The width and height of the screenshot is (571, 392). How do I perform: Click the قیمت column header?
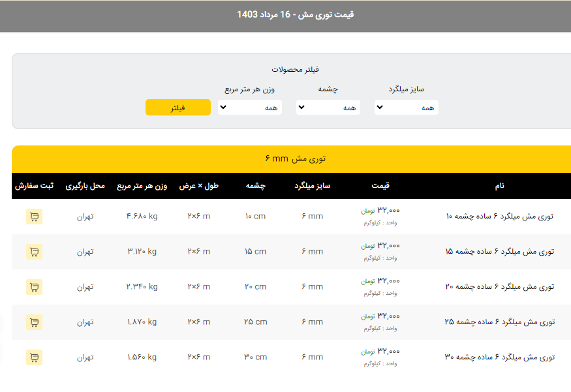(x=380, y=186)
